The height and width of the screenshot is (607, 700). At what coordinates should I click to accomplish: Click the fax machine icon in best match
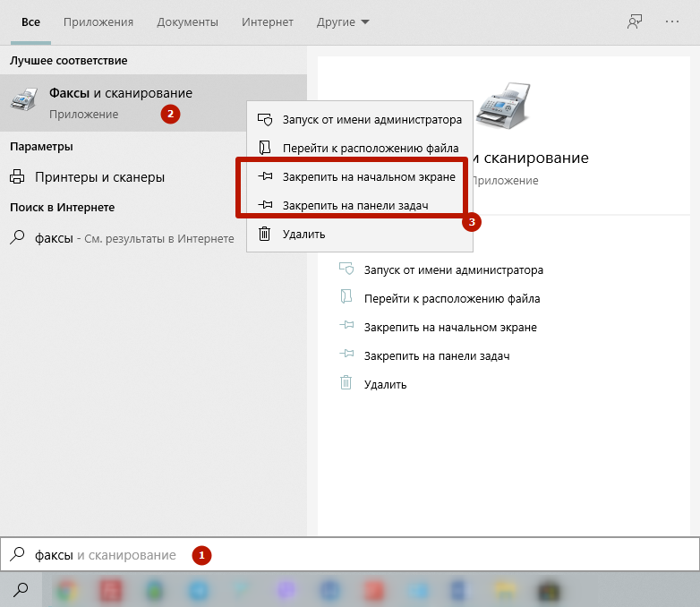point(24,102)
